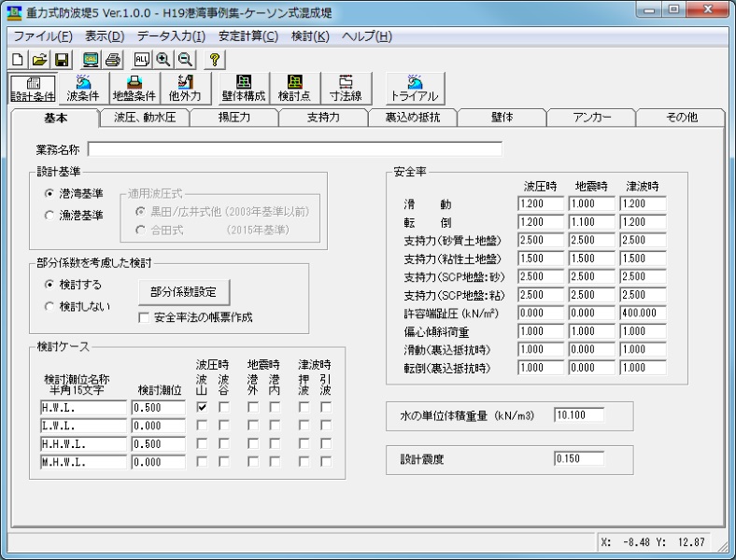Screen dimensions: 736x560
Task: Uncheck the H.W.L. 波山 checkbox
Action: 203,408
